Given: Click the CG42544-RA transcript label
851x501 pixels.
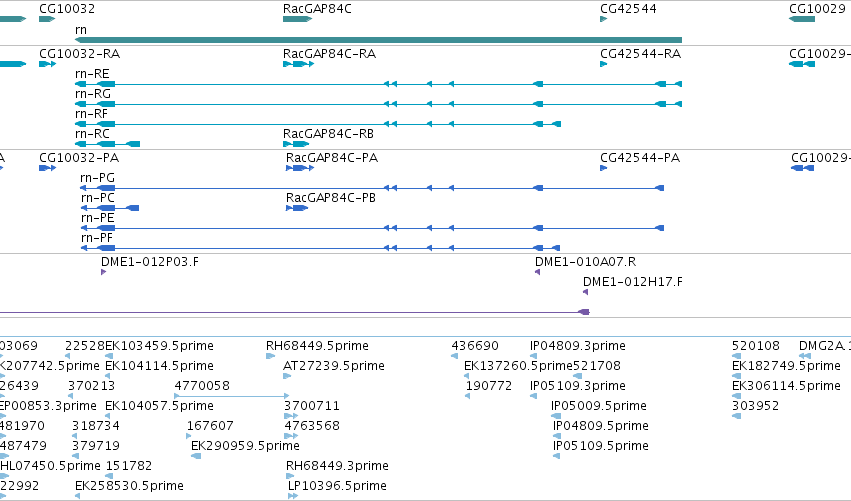Looking at the screenshot, I should click(640, 54).
